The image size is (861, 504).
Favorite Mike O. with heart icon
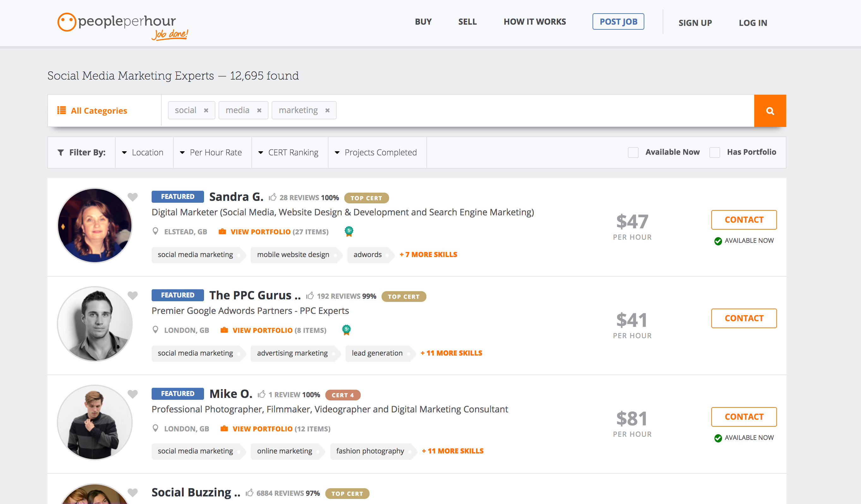133,394
